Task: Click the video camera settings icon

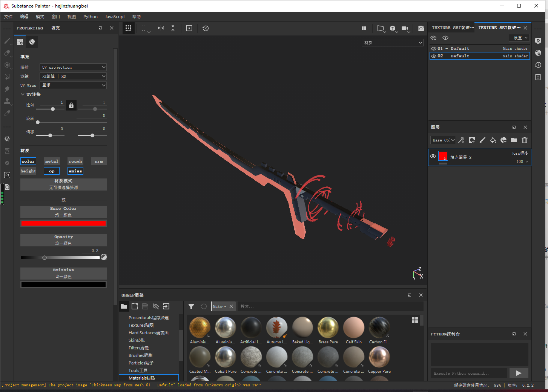Action: pyautogui.click(x=405, y=28)
